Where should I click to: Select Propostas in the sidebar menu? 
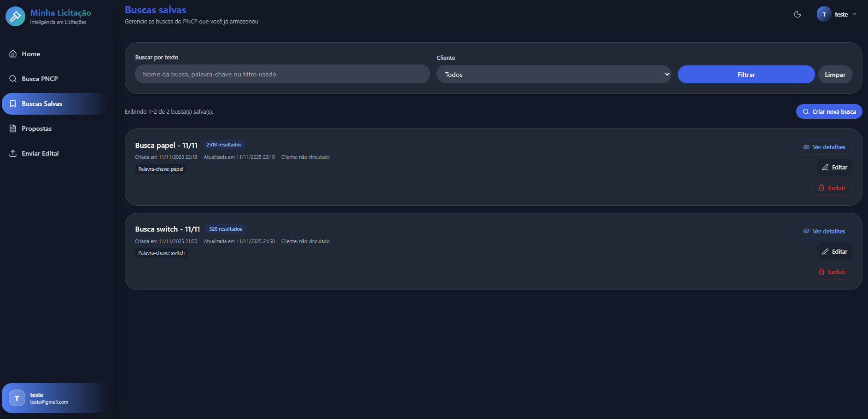pos(37,128)
